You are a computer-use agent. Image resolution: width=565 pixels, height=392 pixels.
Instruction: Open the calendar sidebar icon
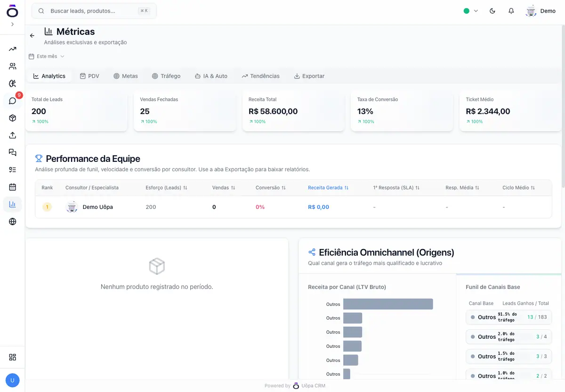[12, 187]
